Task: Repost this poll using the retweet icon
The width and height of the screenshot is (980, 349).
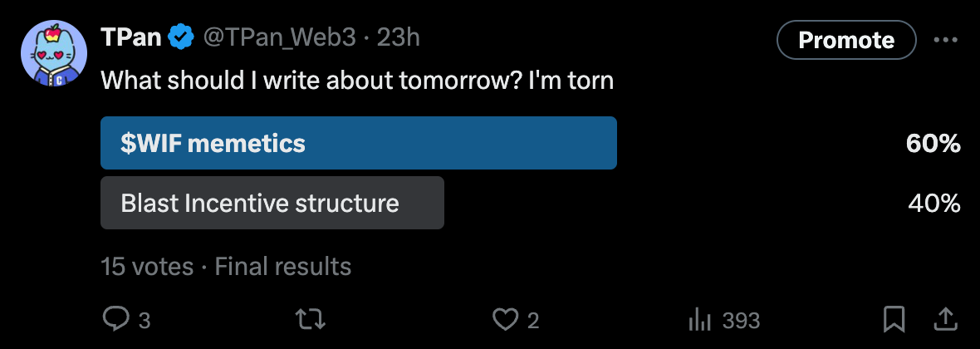Action: point(311,319)
